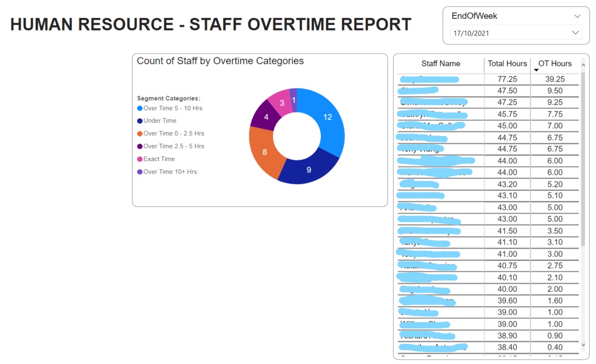Click the Over Time 0 - 2.5 Hrs legend dot

pos(140,134)
